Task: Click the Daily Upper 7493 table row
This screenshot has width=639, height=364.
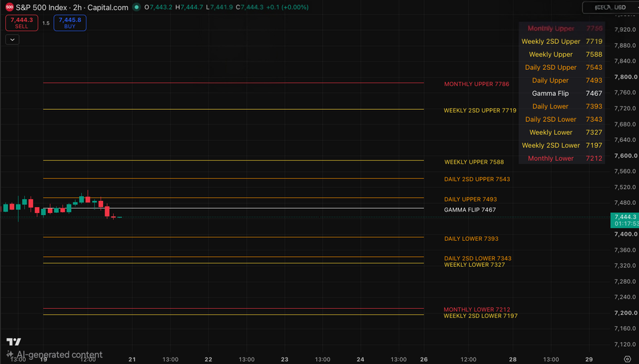Action: (x=562, y=81)
